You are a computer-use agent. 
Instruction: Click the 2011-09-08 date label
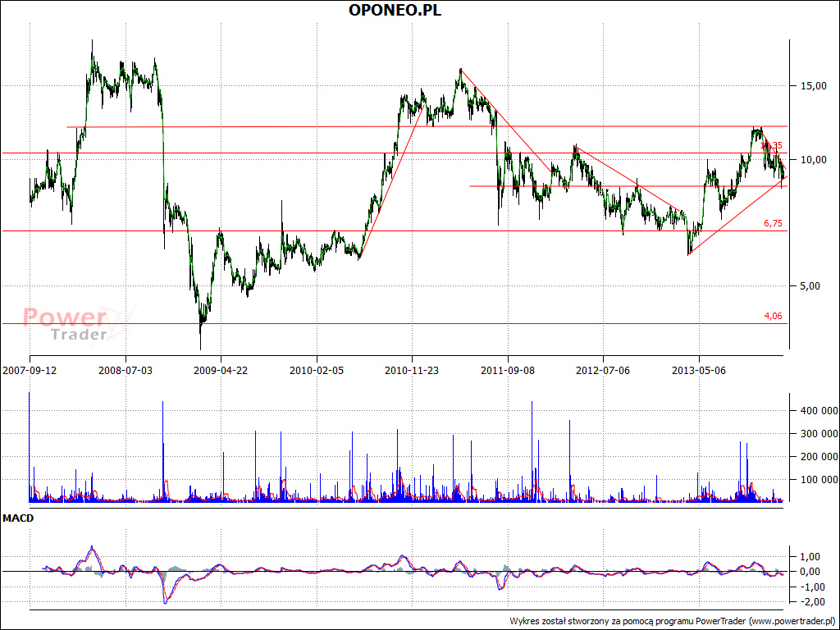507,370
